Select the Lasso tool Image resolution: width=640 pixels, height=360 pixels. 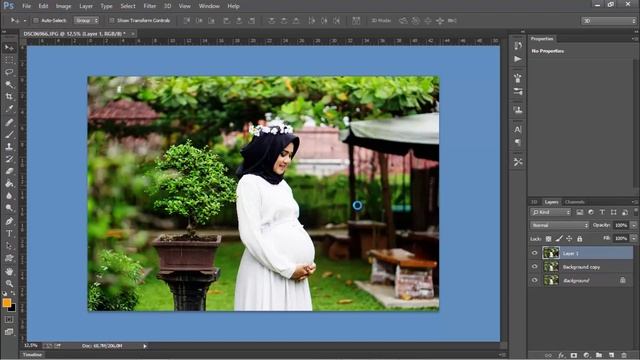coord(9,72)
